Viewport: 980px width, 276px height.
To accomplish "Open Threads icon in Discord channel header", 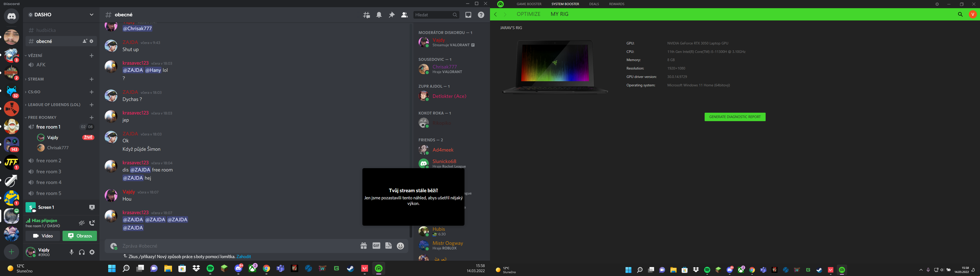I will [366, 15].
